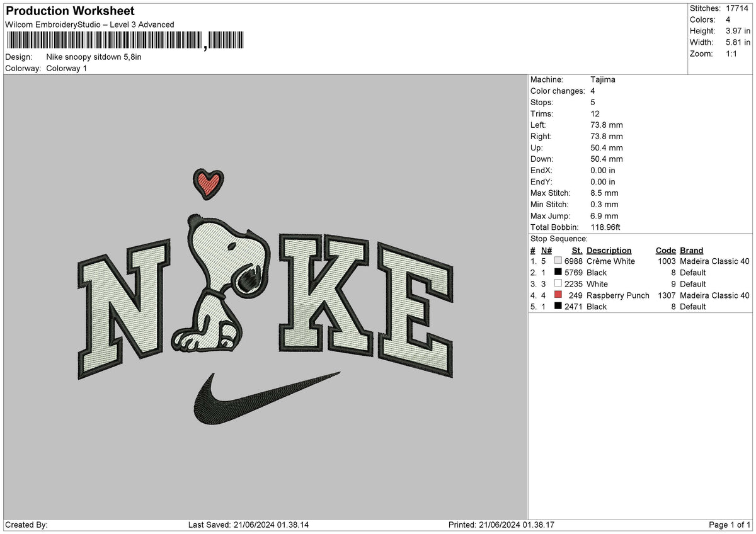
Task: Click the Description column header
Action: click(x=609, y=250)
